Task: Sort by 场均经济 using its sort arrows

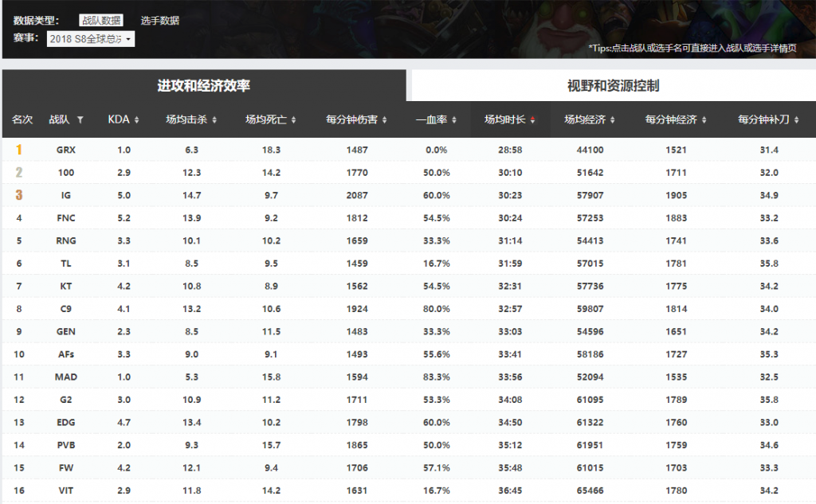Action: tap(613, 119)
